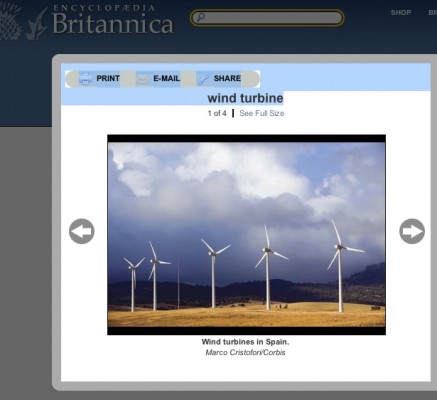437x400 pixels.
Task: Go to previous image with left arrow
Action: click(x=82, y=231)
